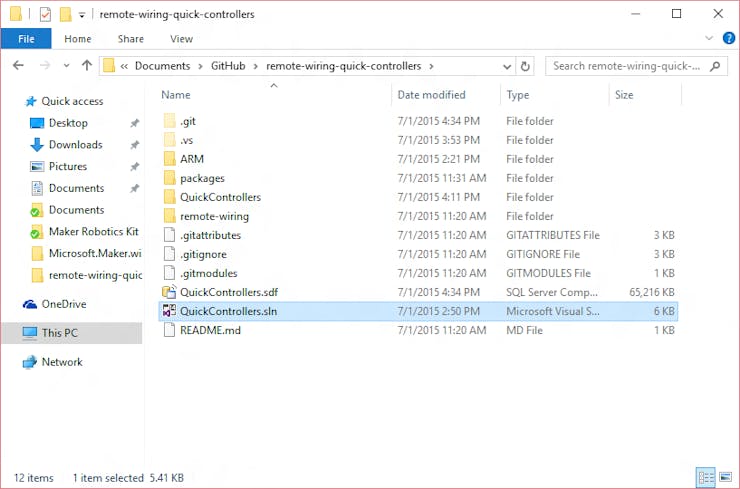This screenshot has width=740, height=489.
Task: Unpin Downloads from Quick access
Action: coord(135,145)
